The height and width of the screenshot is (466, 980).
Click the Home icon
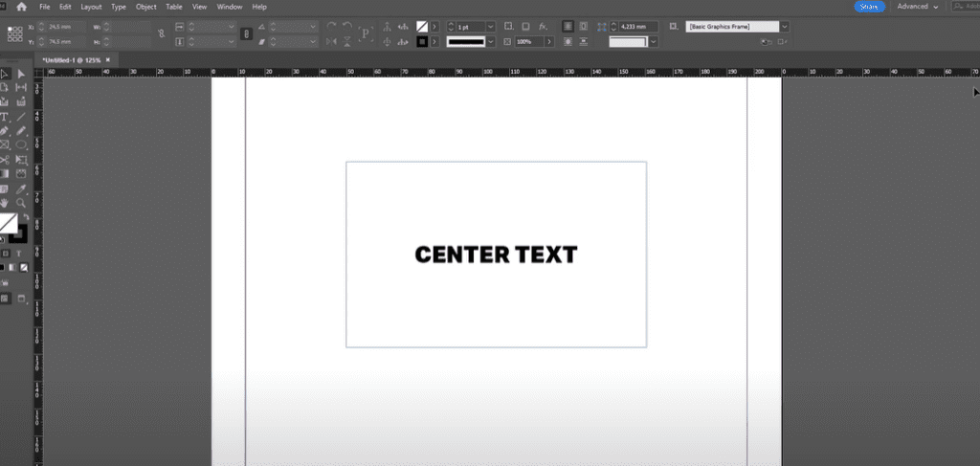(22, 7)
